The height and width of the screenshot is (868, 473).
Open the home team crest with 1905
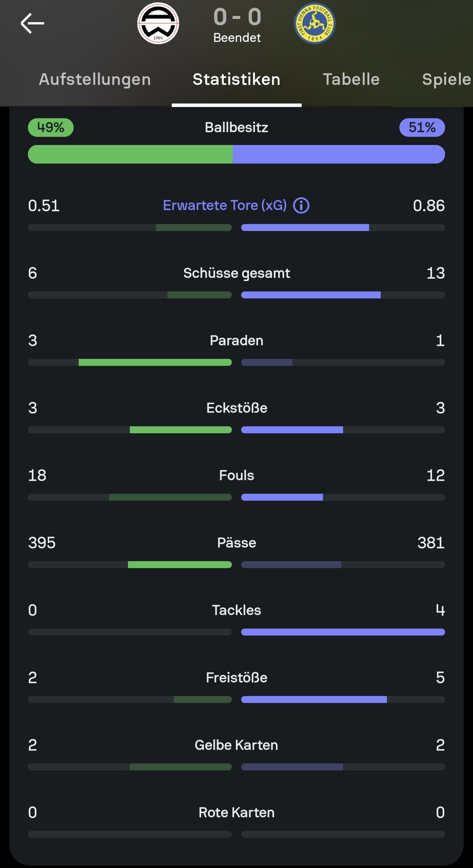(x=158, y=23)
